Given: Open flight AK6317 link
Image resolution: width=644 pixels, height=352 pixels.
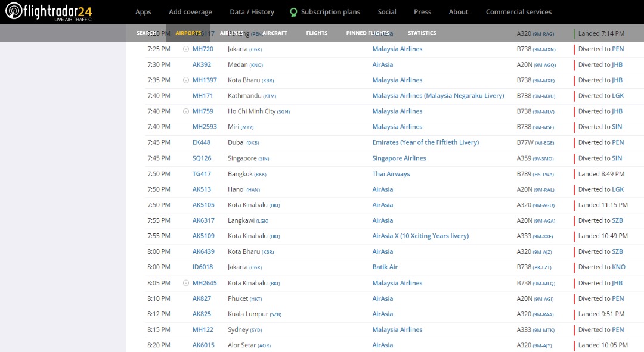Looking at the screenshot, I should click(203, 220).
